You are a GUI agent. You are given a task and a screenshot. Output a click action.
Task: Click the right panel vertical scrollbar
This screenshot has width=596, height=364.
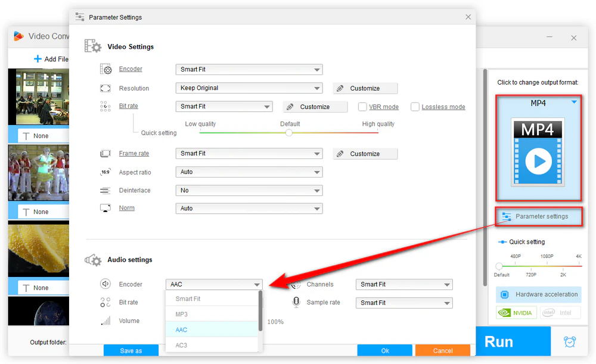[x=485, y=178]
